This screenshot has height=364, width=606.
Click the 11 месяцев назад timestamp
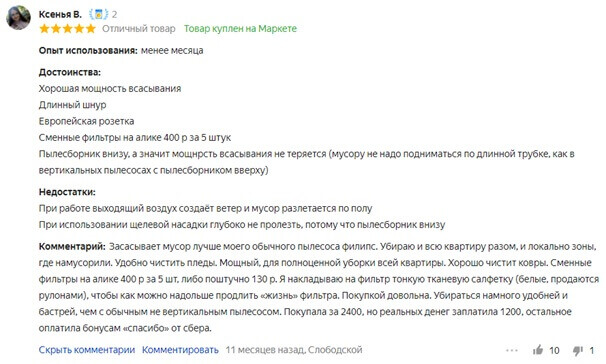[264, 350]
